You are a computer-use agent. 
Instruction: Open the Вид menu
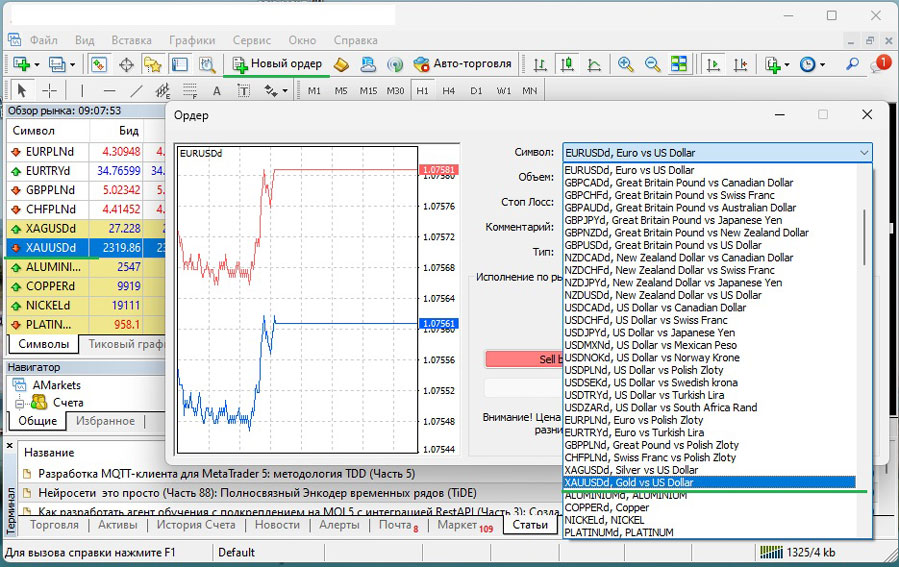(84, 40)
